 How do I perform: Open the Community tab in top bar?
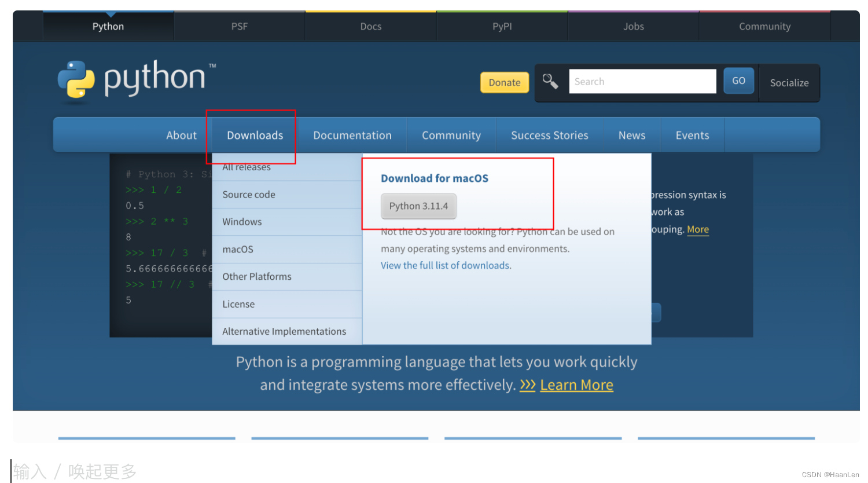click(x=764, y=26)
